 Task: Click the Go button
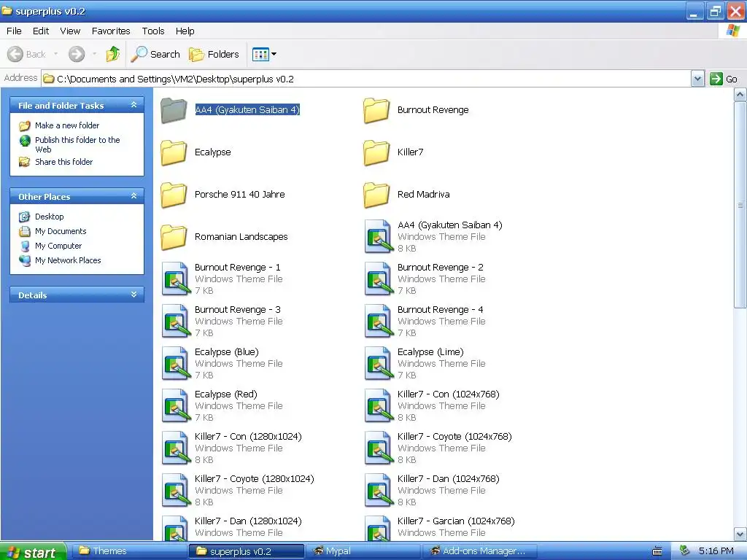pyautogui.click(x=723, y=79)
